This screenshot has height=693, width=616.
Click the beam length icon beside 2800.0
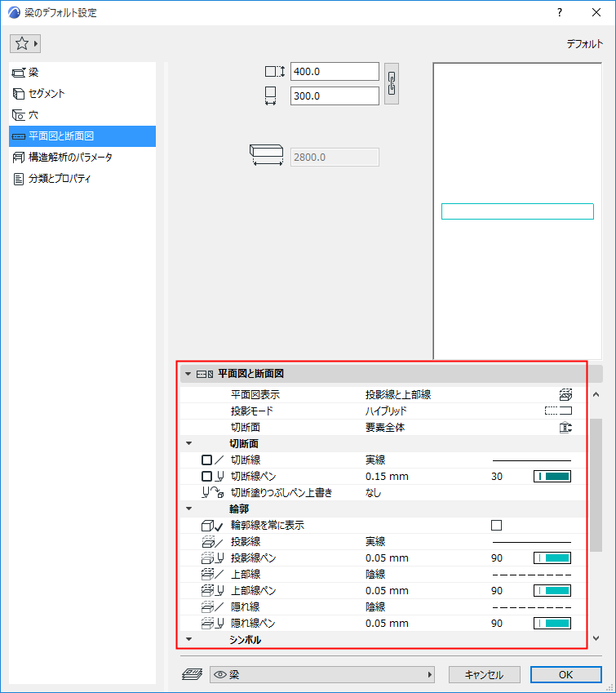[267, 156]
